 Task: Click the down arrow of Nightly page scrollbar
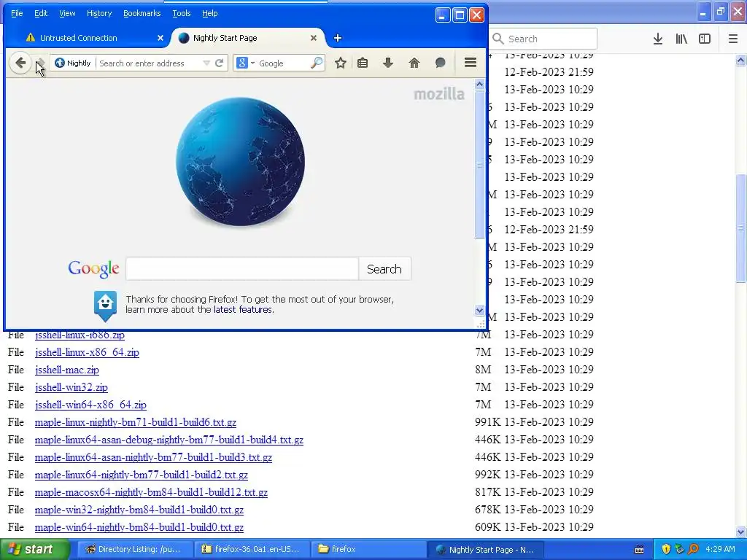point(480,311)
